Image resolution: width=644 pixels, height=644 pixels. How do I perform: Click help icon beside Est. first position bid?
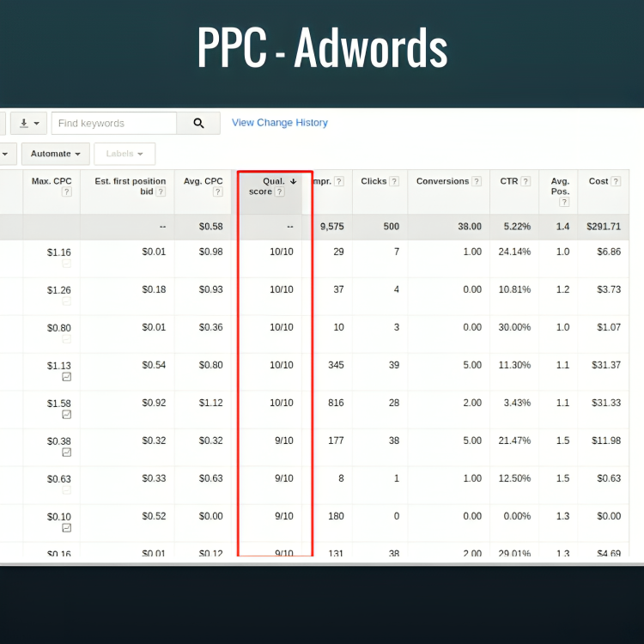pyautogui.click(x=161, y=191)
